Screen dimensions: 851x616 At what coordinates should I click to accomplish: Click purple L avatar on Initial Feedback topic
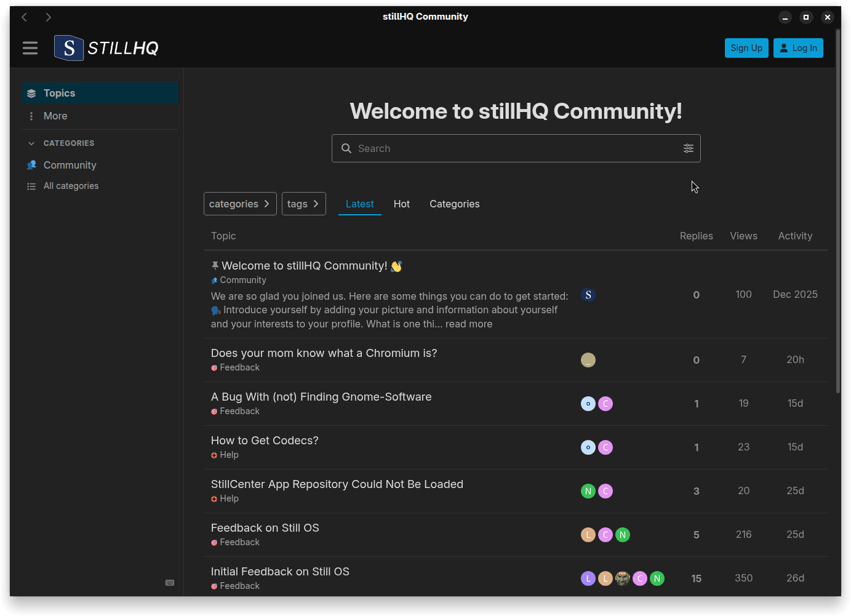(588, 578)
